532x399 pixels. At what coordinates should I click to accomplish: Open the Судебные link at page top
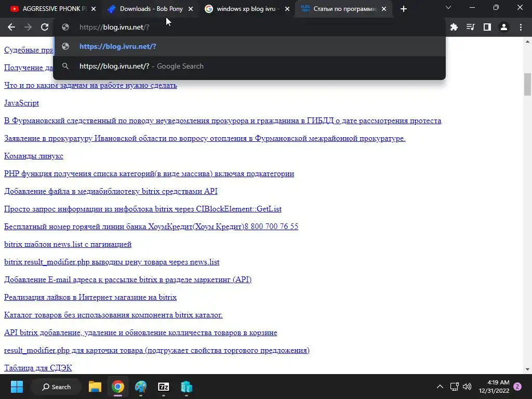(x=29, y=50)
